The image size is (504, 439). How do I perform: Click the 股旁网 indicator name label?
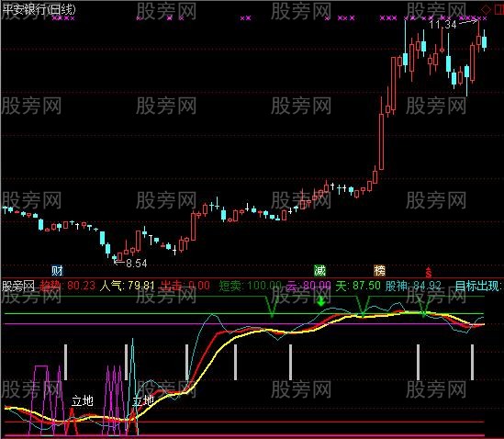click(18, 286)
